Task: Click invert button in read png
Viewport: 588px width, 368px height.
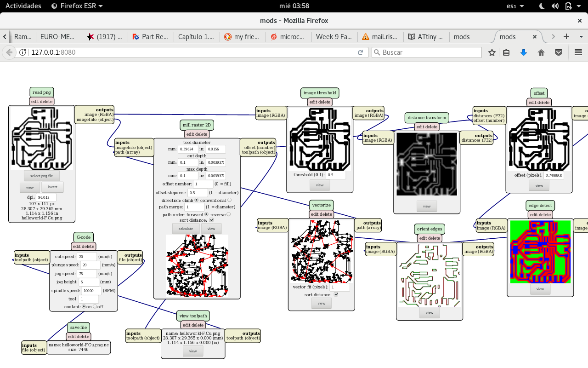Action: point(52,187)
